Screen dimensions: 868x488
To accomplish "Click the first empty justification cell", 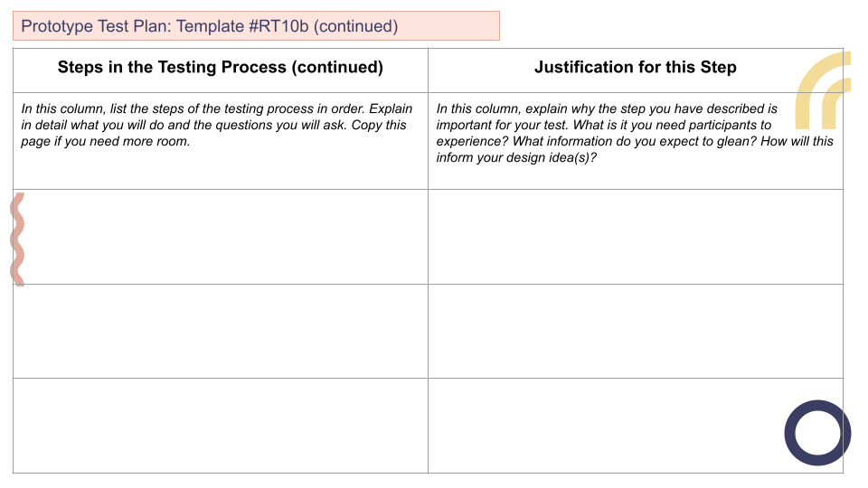I will coord(636,237).
